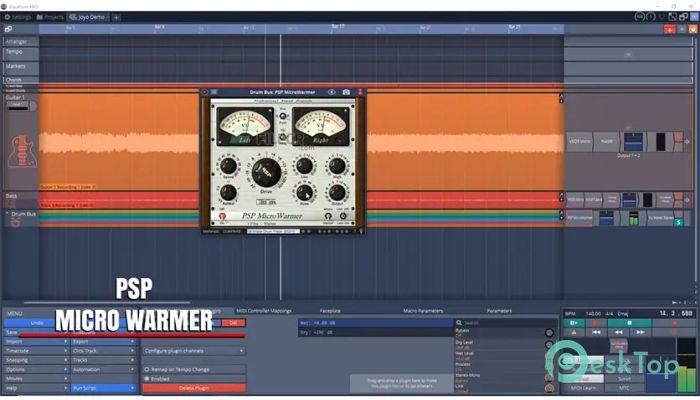
Task: Select the Arranger track row
Action: pyautogui.click(x=21, y=42)
